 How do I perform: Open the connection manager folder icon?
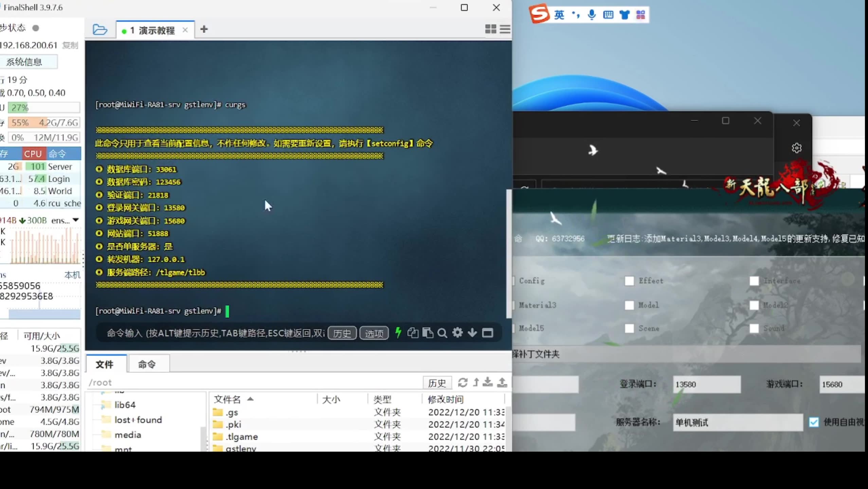pyautogui.click(x=100, y=30)
